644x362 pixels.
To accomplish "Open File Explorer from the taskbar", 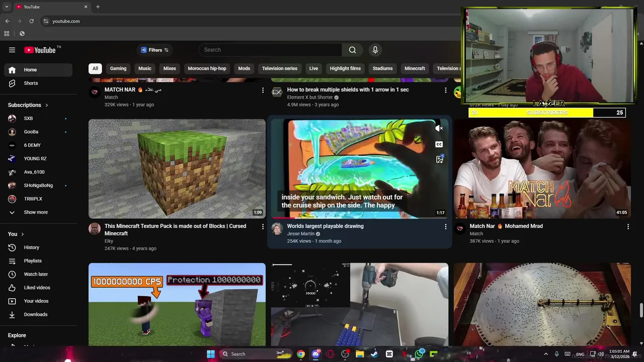I will coord(360,354).
